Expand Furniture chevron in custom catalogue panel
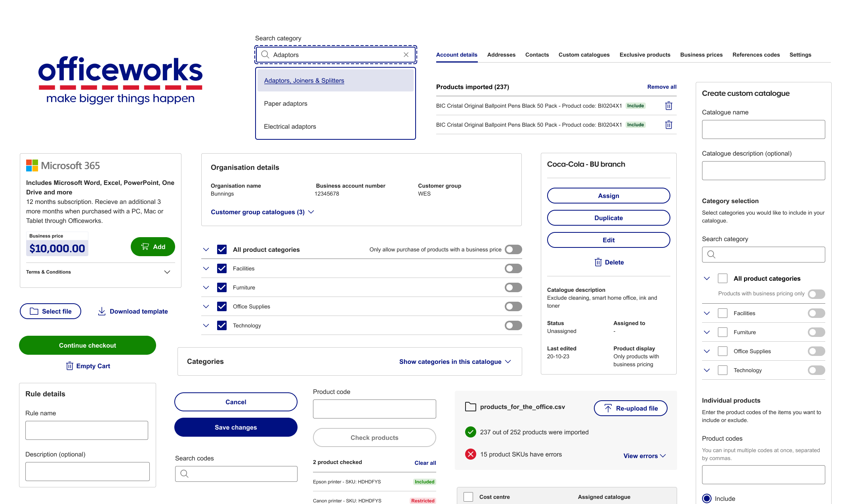This screenshot has width=853, height=504. 706,332
